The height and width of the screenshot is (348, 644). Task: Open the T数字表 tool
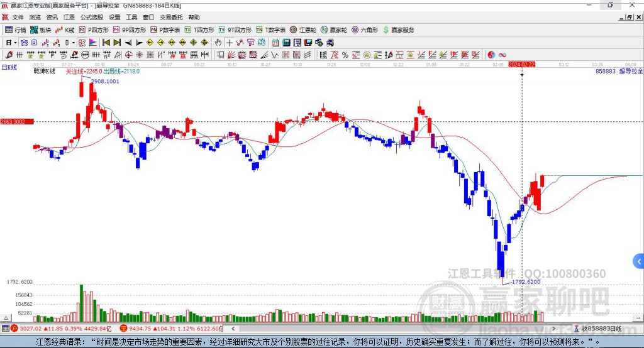click(270, 30)
